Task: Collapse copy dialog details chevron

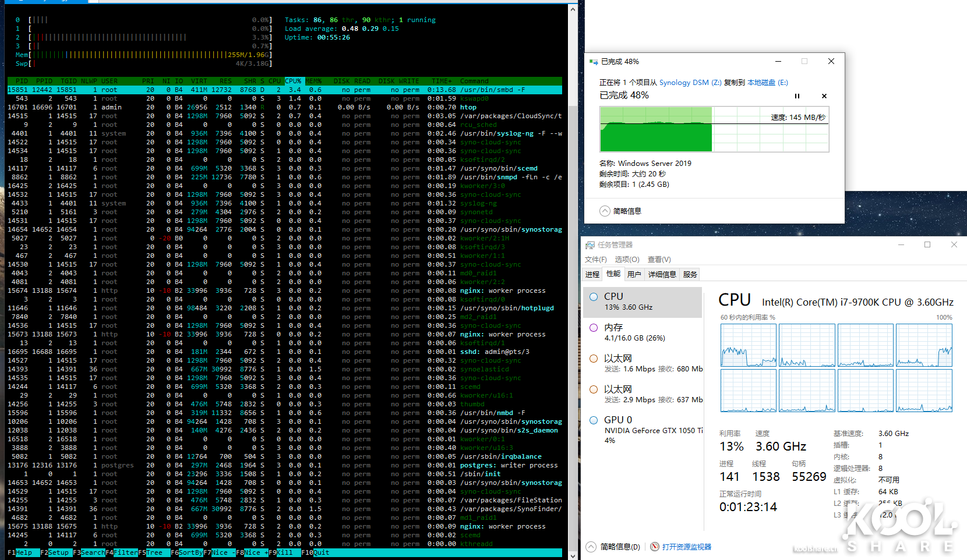Action: pos(605,211)
